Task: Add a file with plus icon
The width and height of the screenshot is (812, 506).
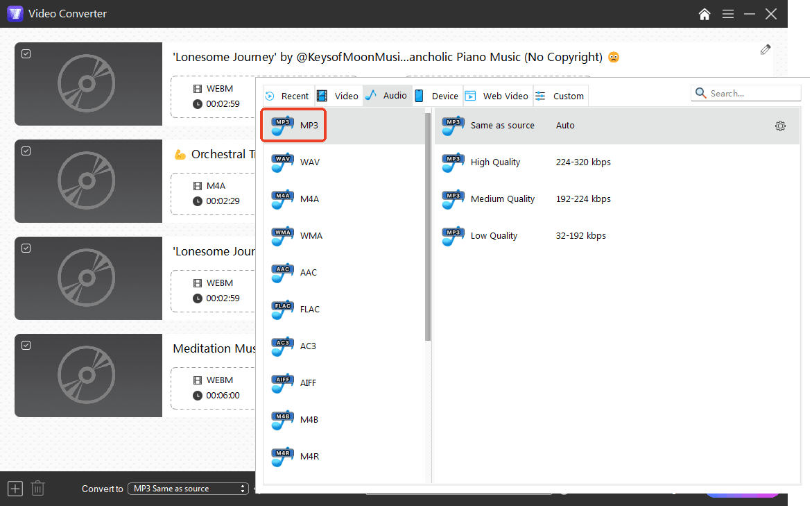Action: point(15,489)
